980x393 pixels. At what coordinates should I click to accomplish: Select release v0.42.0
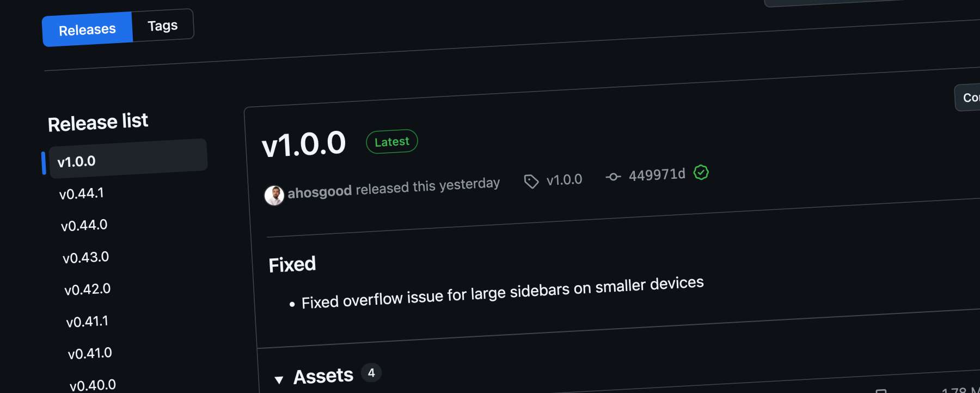click(x=88, y=289)
